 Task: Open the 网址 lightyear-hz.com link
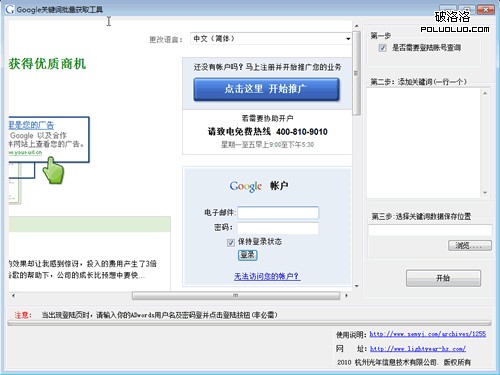click(x=418, y=349)
